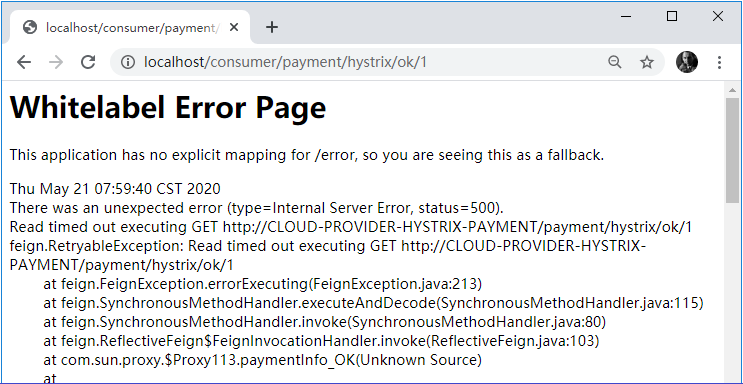View site information icon in address bar
The height and width of the screenshot is (384, 743).
coord(127,62)
